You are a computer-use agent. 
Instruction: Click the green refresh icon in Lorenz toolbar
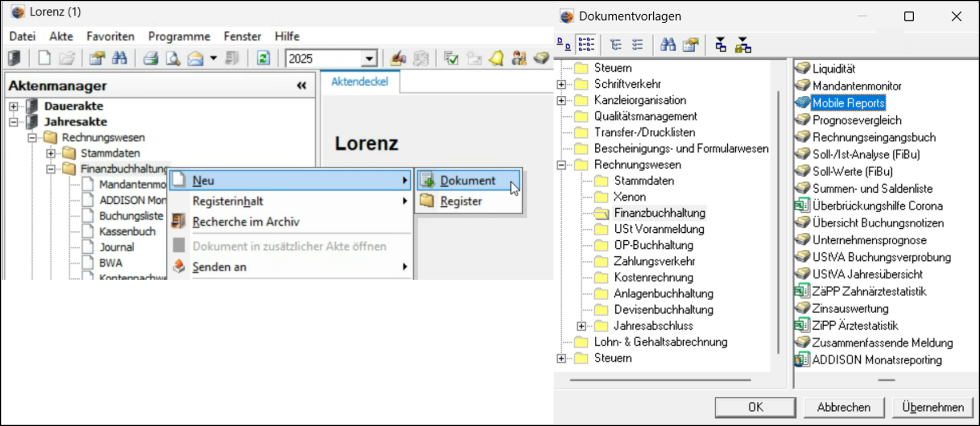pyautogui.click(x=263, y=58)
